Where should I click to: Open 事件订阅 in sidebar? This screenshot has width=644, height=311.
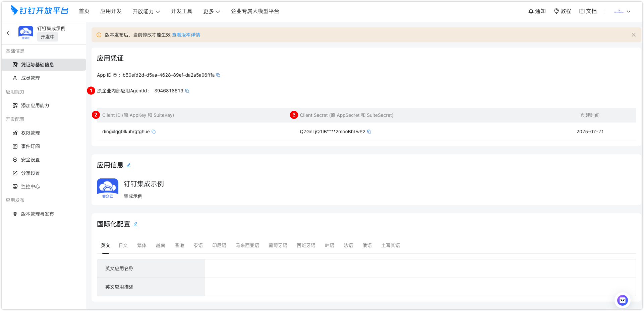pos(44,146)
